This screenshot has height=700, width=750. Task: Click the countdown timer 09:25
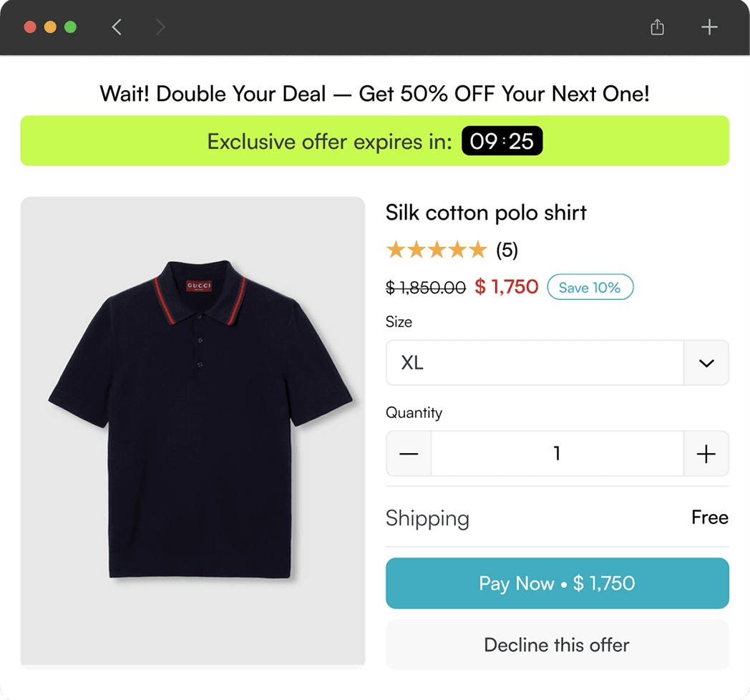[x=502, y=141]
